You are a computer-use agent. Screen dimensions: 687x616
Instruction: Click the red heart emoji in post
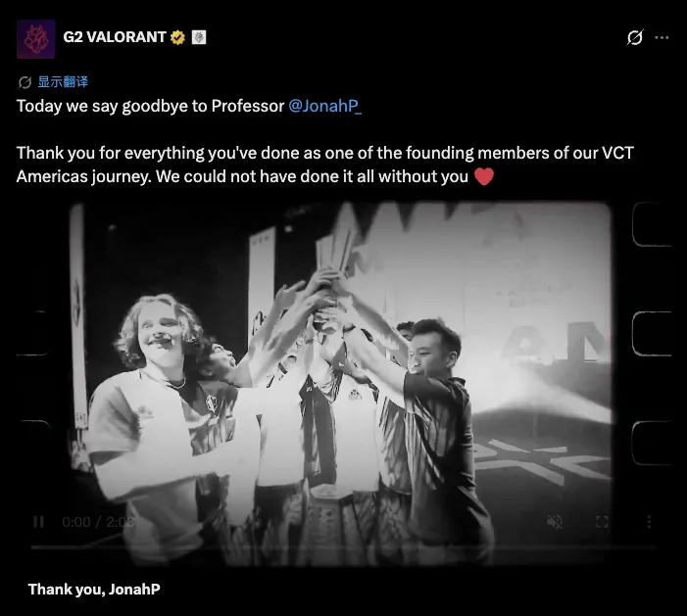[x=483, y=177]
